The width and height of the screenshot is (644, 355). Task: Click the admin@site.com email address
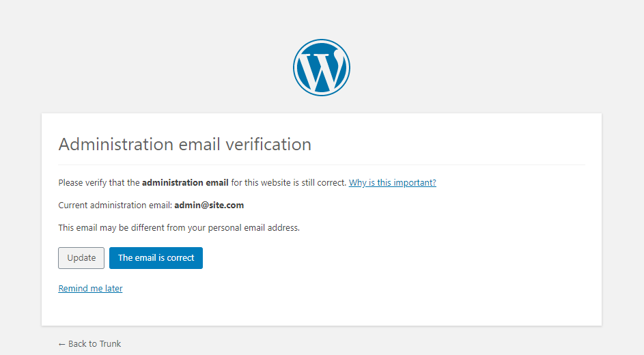pos(209,205)
